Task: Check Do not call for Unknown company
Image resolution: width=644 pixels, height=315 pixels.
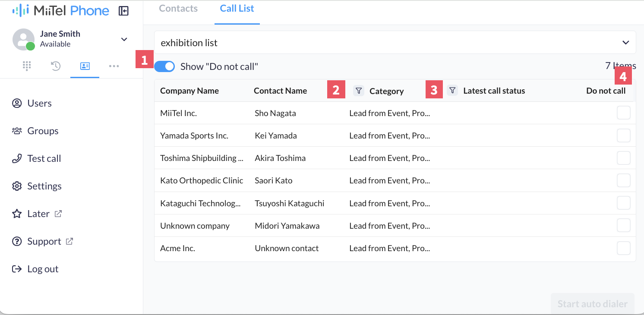Action: (x=623, y=225)
